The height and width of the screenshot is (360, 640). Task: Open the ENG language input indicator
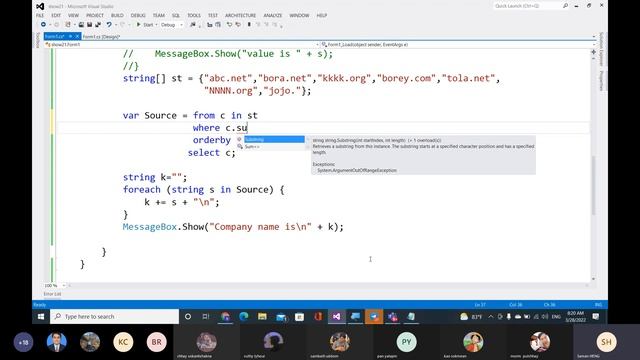click(556, 317)
